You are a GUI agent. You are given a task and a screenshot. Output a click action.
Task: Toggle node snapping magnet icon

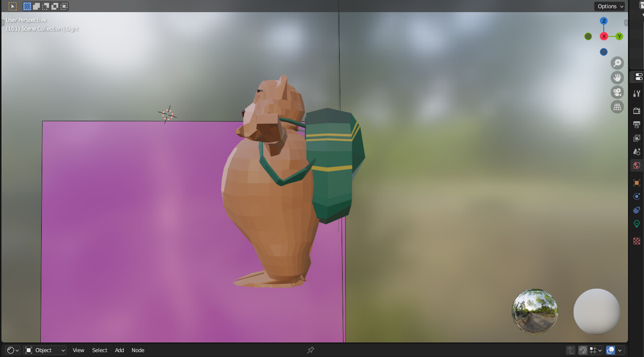pyautogui.click(x=583, y=350)
